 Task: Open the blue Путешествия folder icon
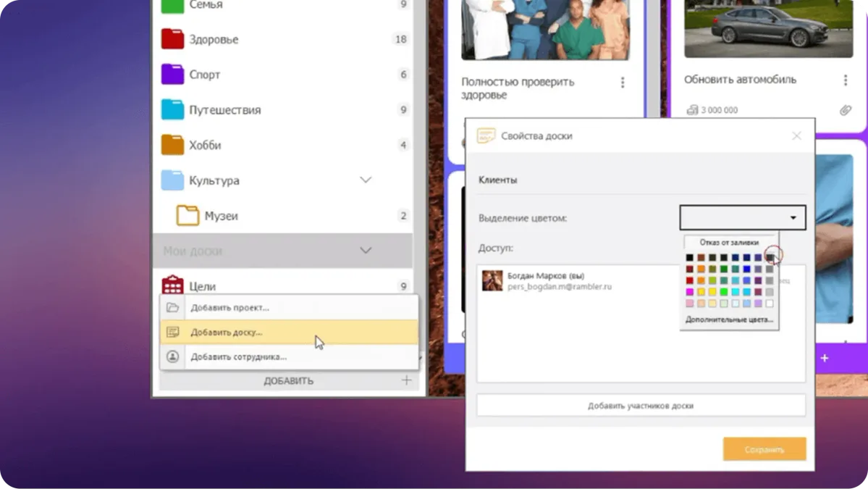click(x=172, y=109)
